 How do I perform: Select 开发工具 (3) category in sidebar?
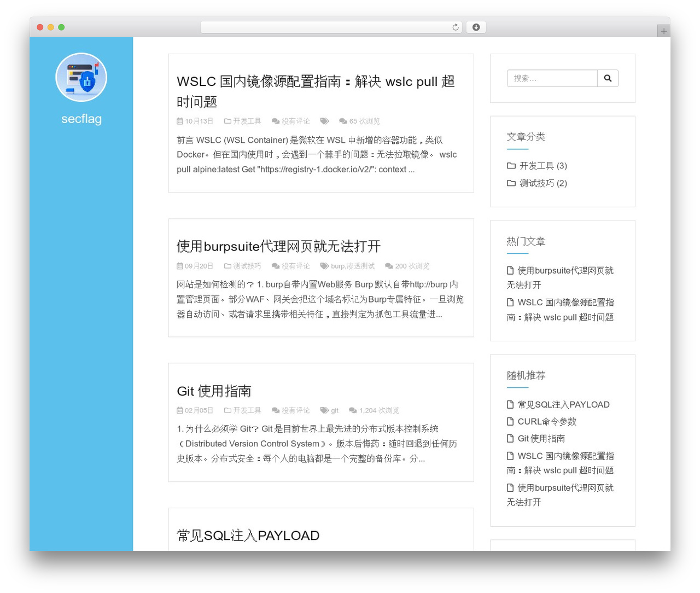click(x=543, y=166)
